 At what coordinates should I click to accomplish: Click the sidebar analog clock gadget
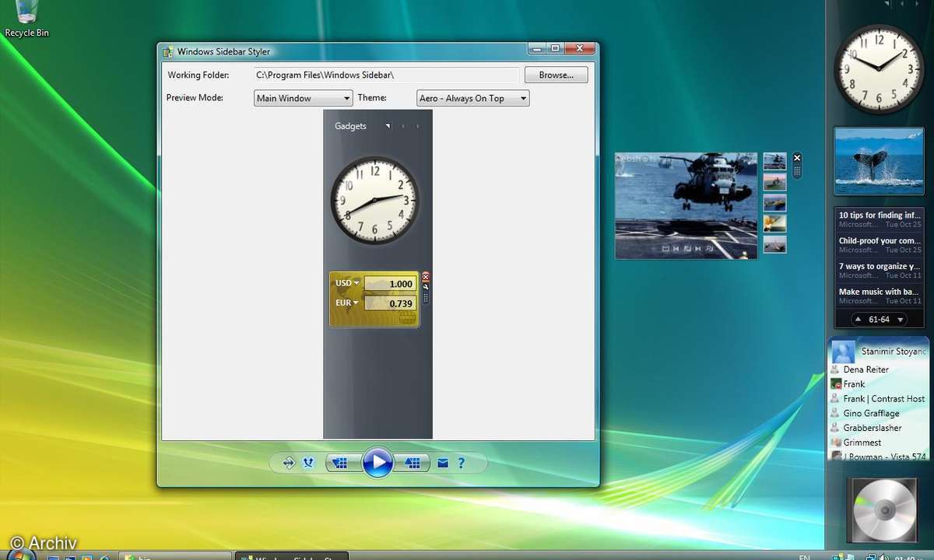click(880, 69)
